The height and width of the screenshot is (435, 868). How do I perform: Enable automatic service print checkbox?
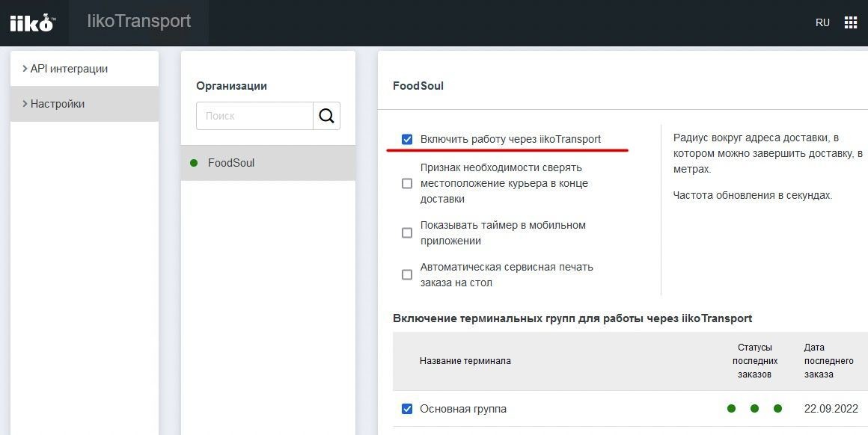click(x=407, y=274)
